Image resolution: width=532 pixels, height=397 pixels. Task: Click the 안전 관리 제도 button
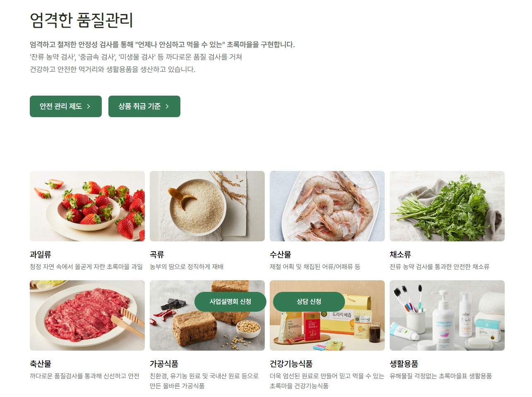tap(66, 106)
